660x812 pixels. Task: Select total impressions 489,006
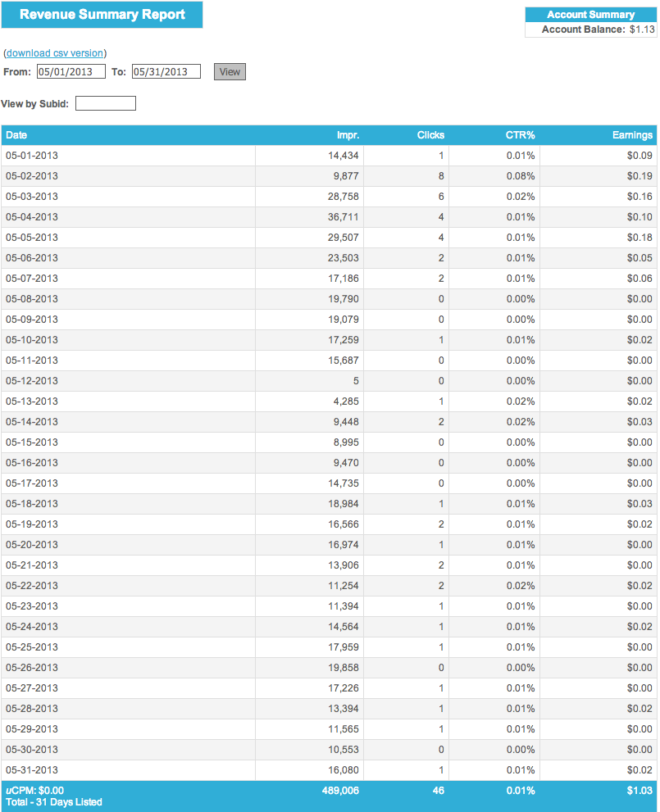click(x=340, y=791)
